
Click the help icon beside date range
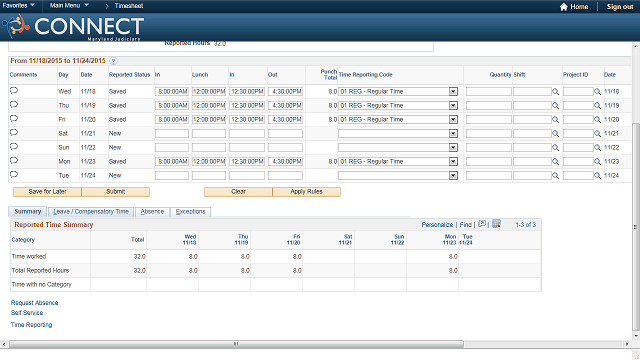(113, 61)
